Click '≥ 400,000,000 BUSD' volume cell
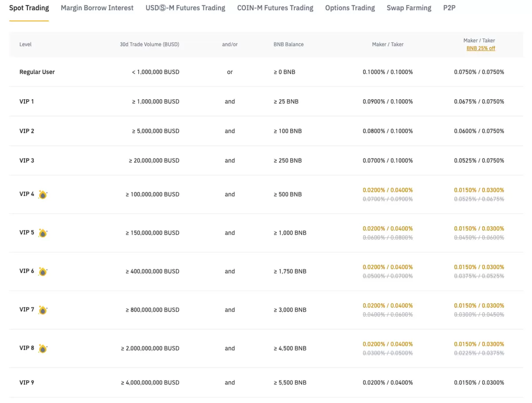 [153, 271]
